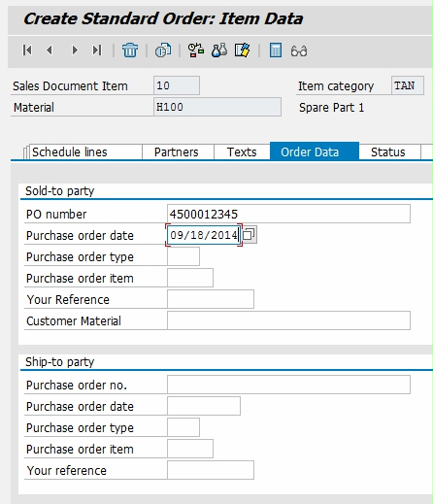Open the calculator pricing icon
Image resolution: width=433 pixels, height=504 pixels.
coord(276,50)
